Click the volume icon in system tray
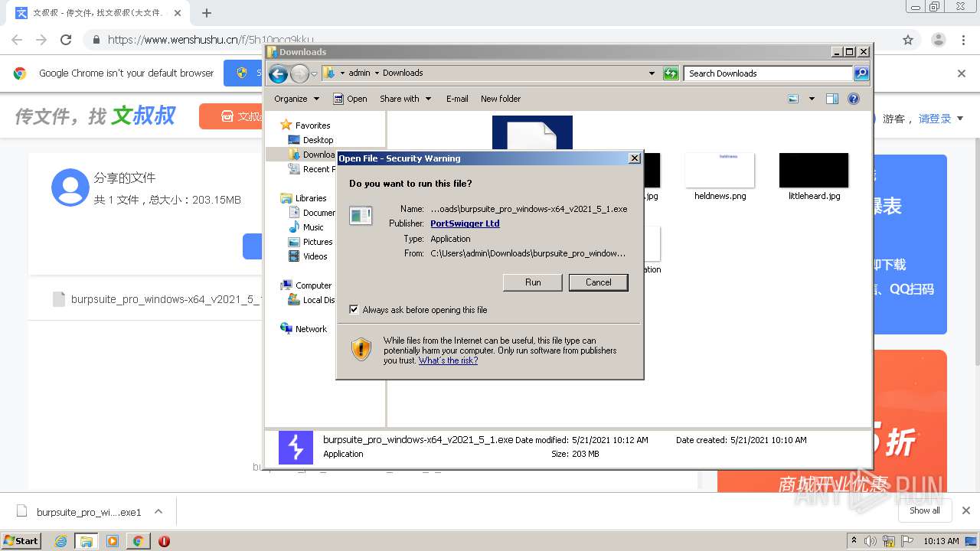This screenshot has height=551, width=980. (871, 541)
